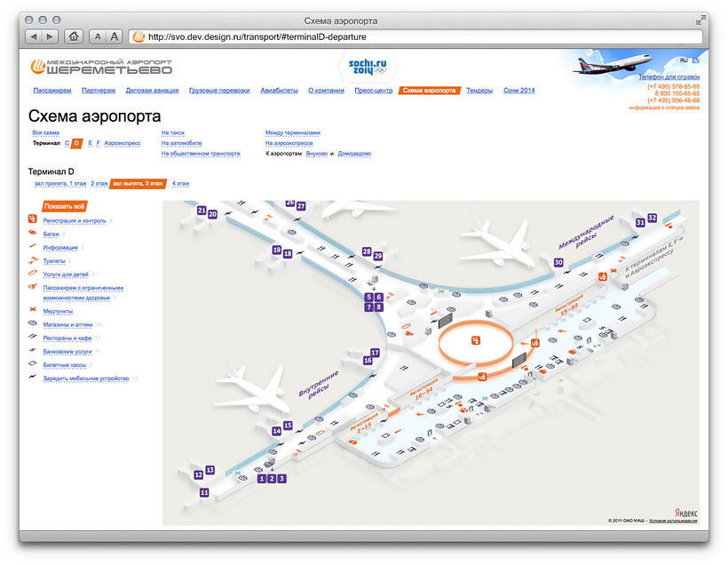Click the icon beside Услуги для детей
The image size is (728, 565).
[33, 274]
